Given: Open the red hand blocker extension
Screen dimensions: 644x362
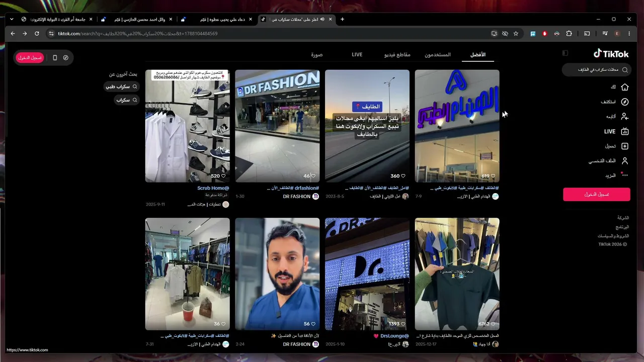Looking at the screenshot, I should 544,34.
